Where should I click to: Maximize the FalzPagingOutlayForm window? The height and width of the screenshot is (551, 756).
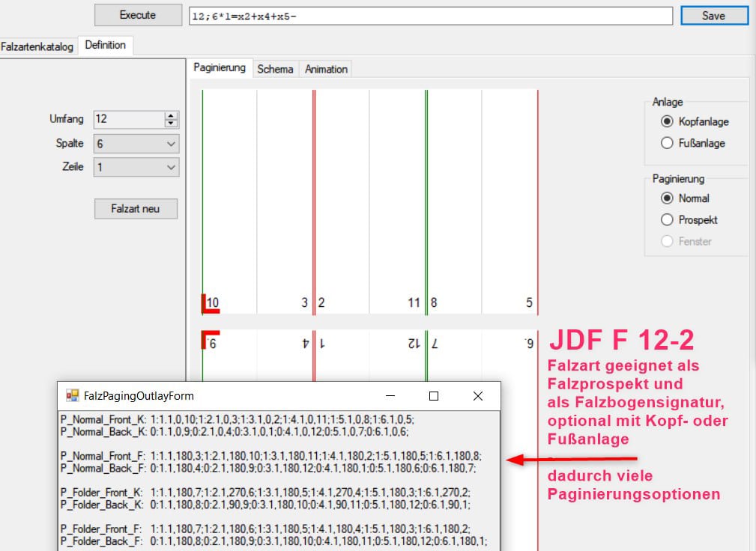[433, 396]
